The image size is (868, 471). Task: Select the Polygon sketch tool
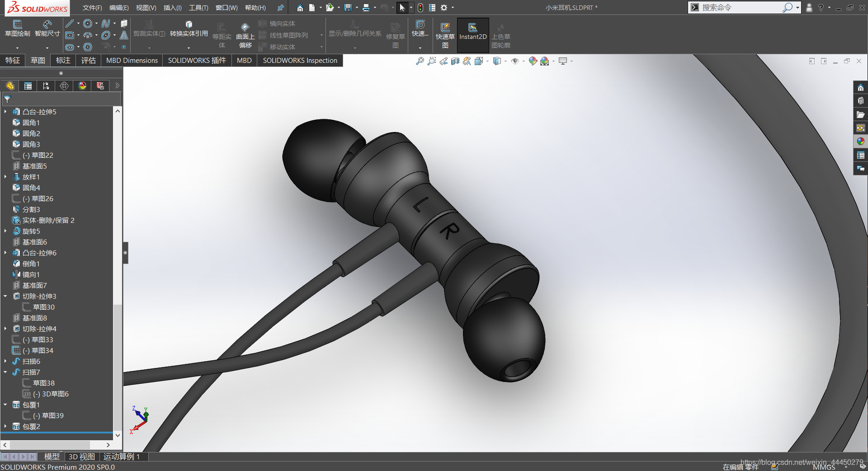pos(88,47)
